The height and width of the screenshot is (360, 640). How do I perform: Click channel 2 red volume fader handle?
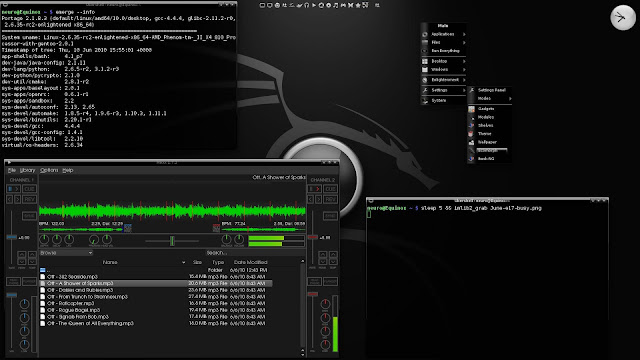pyautogui.click(x=313, y=294)
